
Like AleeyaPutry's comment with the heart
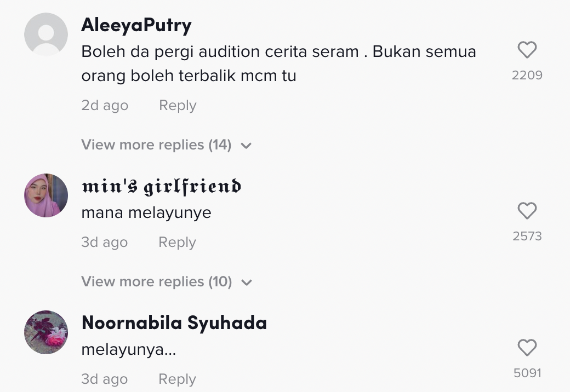point(527,51)
